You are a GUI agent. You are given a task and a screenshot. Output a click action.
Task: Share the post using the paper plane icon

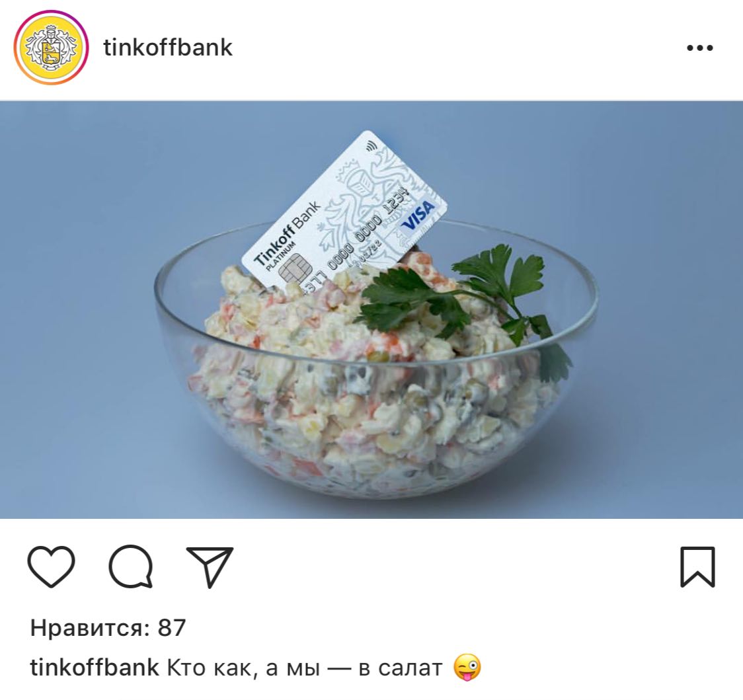210,567
